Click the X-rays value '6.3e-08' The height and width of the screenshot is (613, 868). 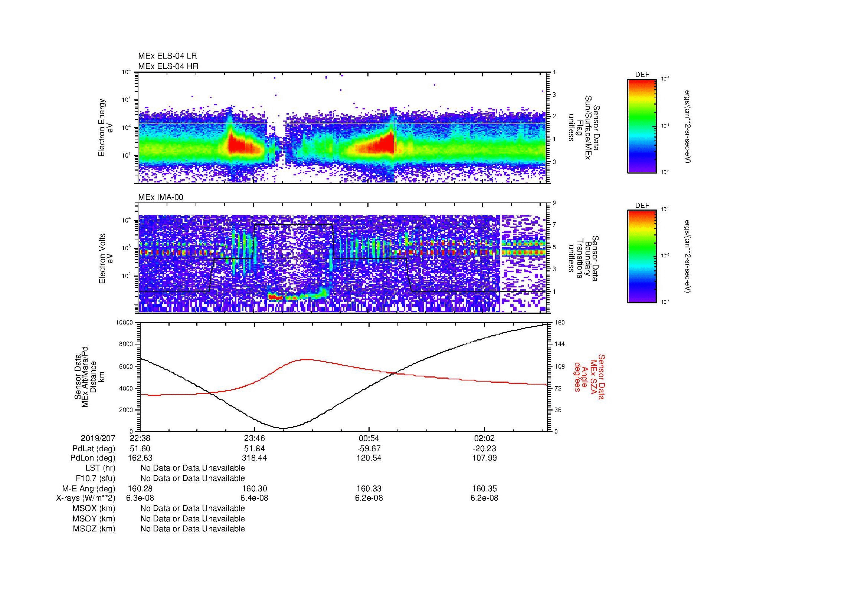coord(140,498)
